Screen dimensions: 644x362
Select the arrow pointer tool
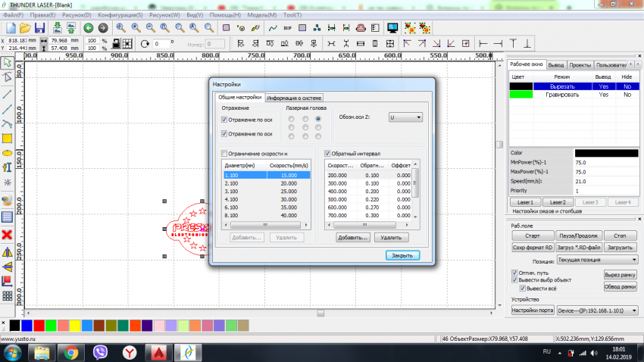pyautogui.click(x=8, y=63)
